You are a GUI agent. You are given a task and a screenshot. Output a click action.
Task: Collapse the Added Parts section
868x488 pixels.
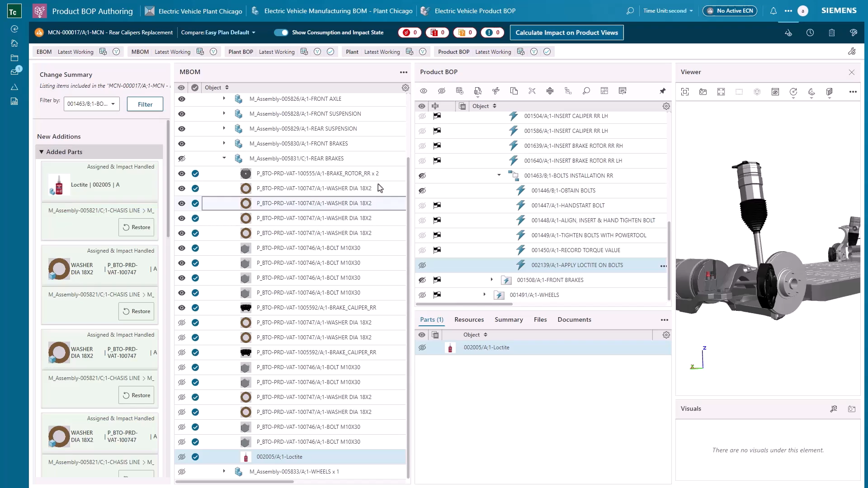(x=42, y=152)
